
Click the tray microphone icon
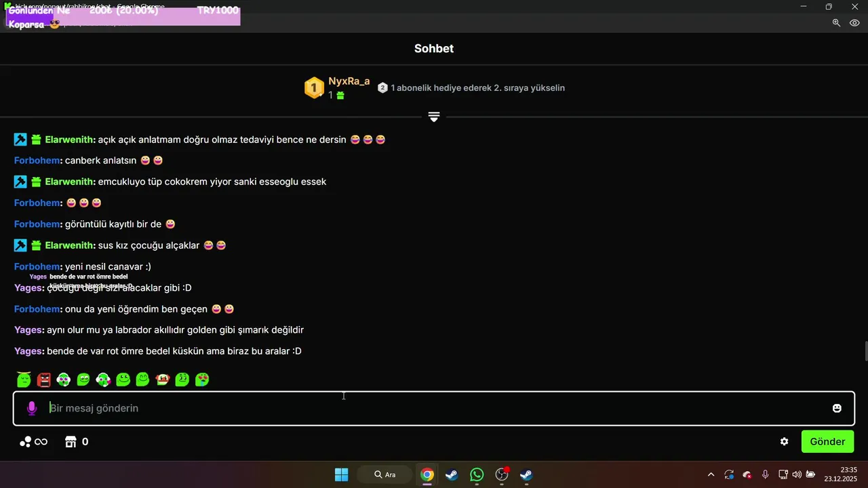click(765, 474)
